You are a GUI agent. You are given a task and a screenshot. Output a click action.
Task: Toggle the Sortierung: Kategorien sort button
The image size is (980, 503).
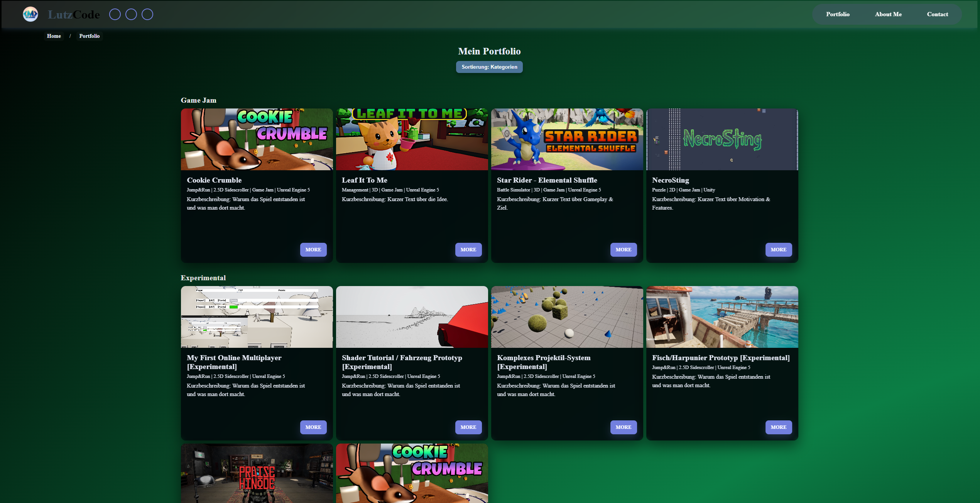point(489,67)
